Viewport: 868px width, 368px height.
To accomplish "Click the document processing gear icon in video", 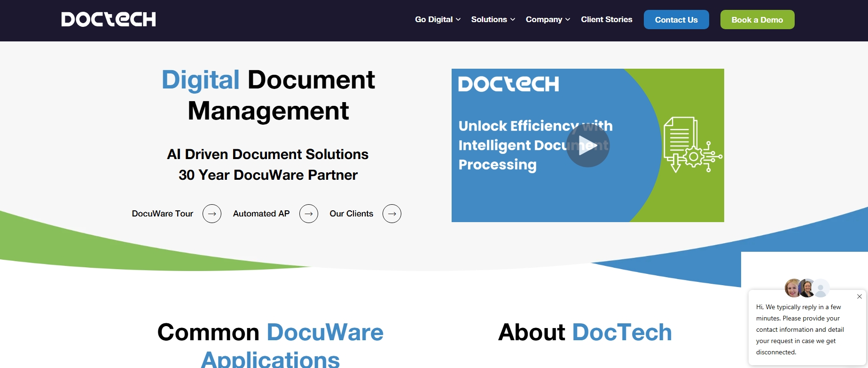I will 693,145.
